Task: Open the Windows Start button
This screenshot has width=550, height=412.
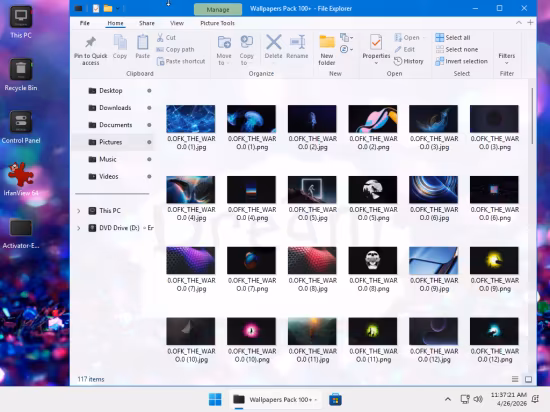Action: coord(215,399)
